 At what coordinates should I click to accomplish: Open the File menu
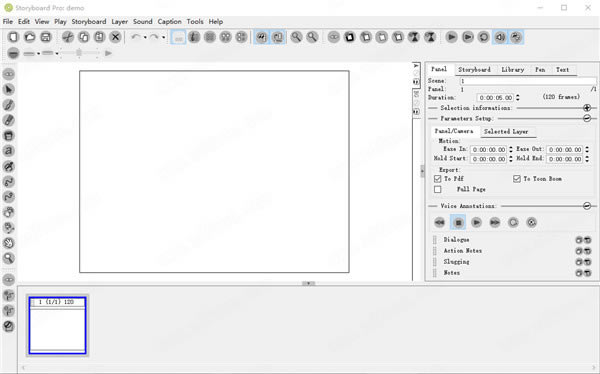pyautogui.click(x=8, y=21)
